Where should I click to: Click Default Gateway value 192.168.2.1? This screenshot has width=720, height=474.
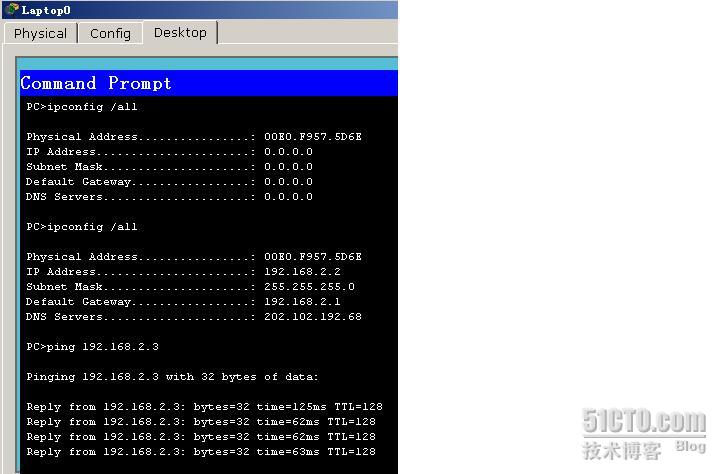(x=302, y=302)
